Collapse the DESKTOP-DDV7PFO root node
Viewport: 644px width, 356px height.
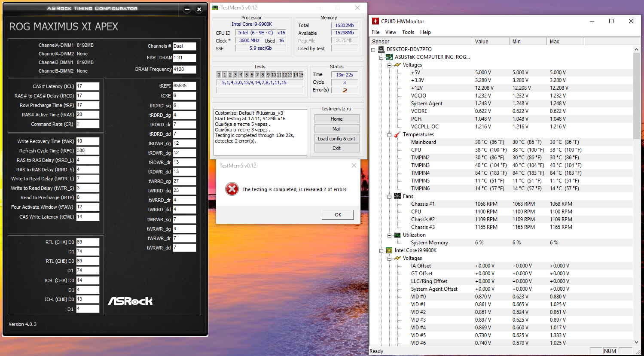point(373,49)
